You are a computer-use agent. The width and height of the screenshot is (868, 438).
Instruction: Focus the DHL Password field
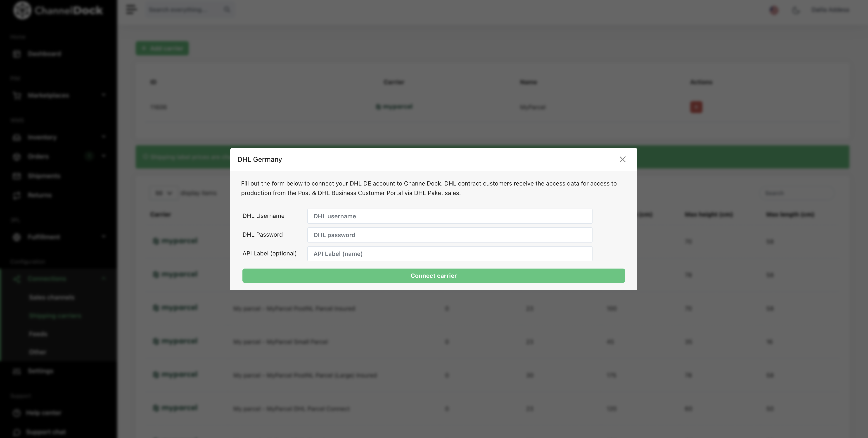[450, 235]
